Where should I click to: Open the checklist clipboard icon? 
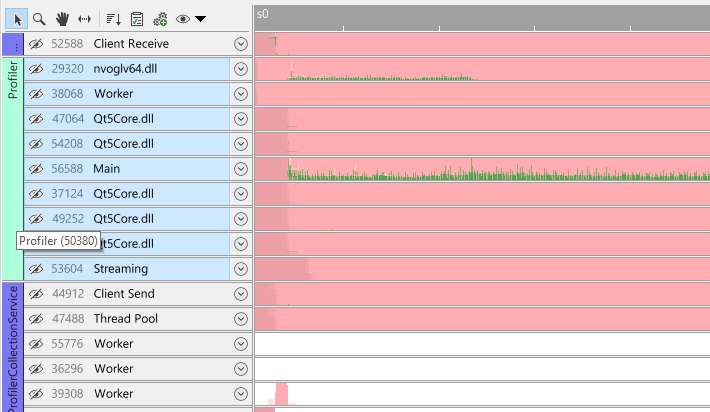137,18
